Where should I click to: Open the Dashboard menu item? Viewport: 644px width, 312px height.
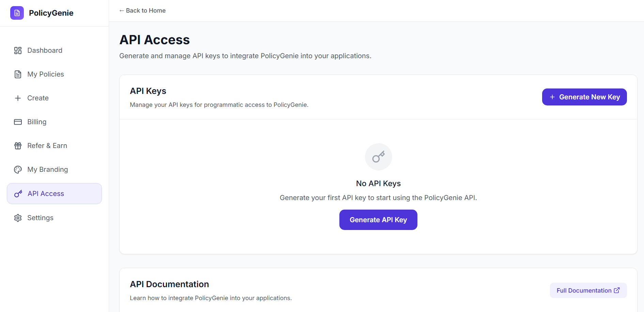(45, 51)
